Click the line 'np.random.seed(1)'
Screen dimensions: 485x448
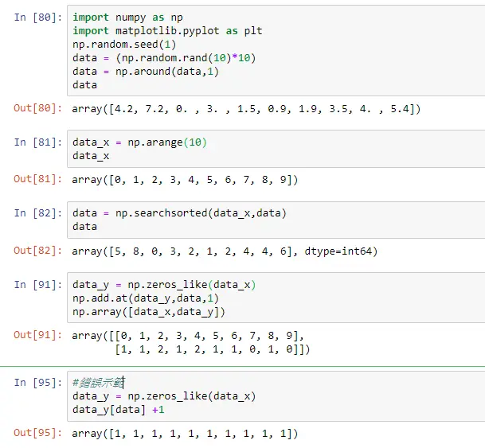[124, 45]
